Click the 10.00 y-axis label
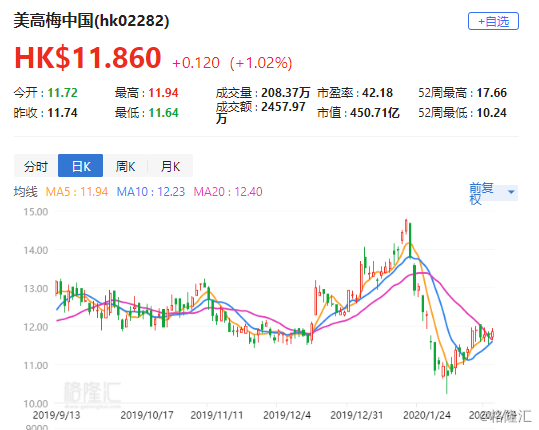The width and height of the screenshot is (539, 430). pyautogui.click(x=35, y=404)
